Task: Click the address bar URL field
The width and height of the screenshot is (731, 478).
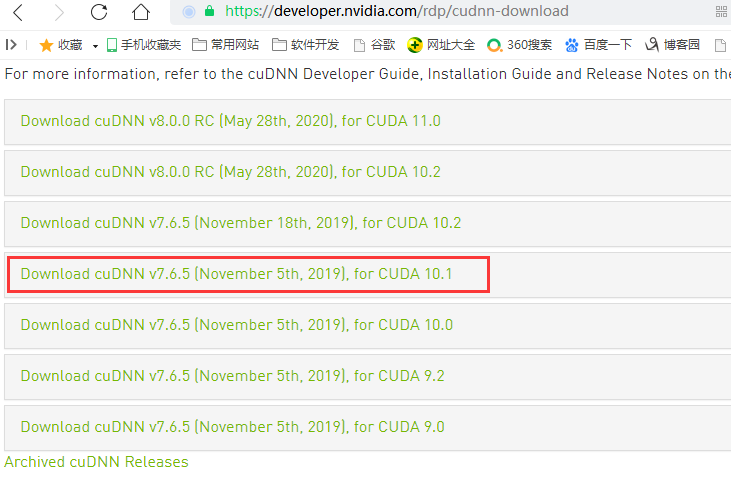Action: click(450, 12)
